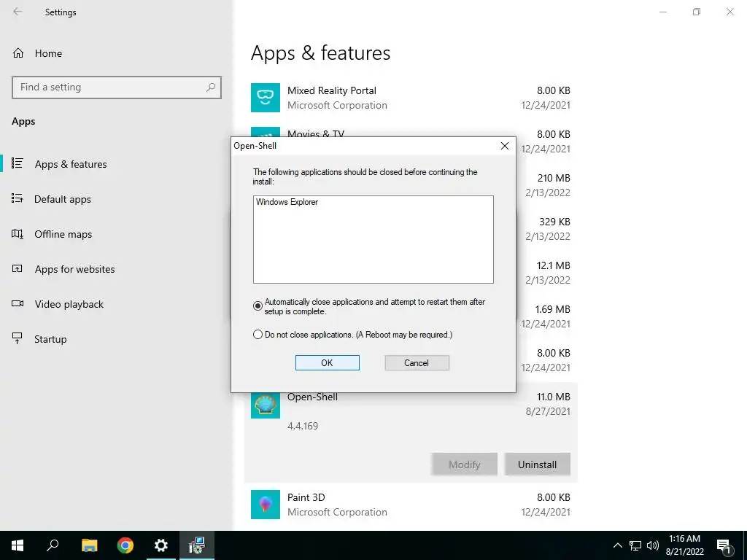Viewport: 747px width, 560px height.
Task: Click installer icon on taskbar
Action: pos(196,545)
